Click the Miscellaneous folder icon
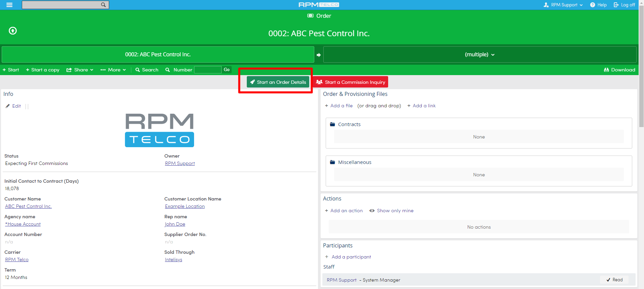644x289 pixels. (332, 162)
